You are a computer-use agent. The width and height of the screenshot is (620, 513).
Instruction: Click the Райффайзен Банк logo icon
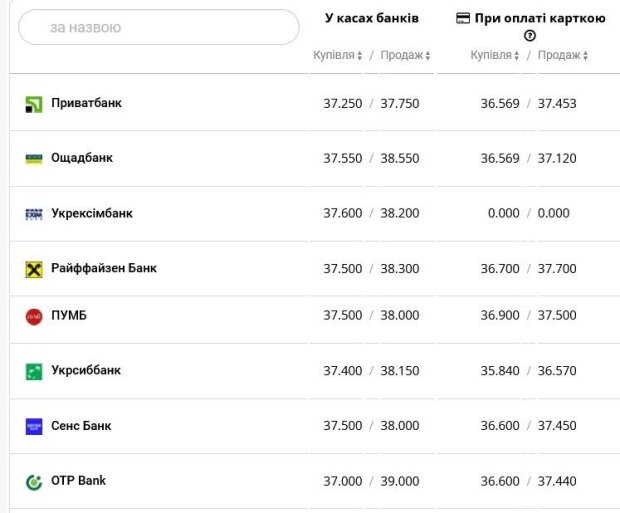coord(34,269)
